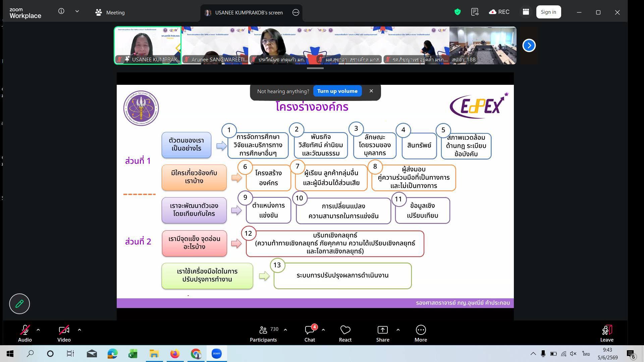Click box 13 ระบบการปรับปรุงผลการดำเนินงาน
This screenshot has height=362, width=644.
pyautogui.click(x=342, y=276)
